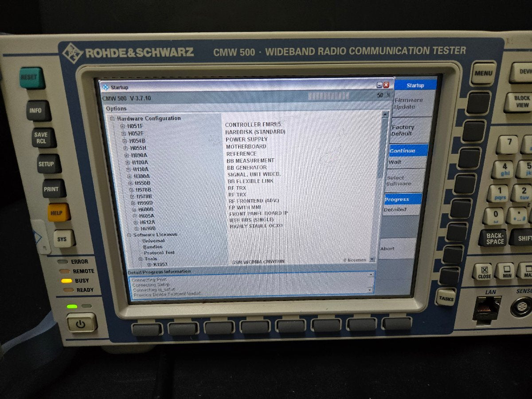Select the H605A tree item

click(x=147, y=216)
